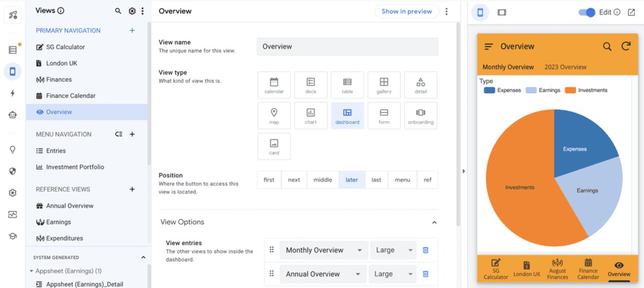The image size is (644, 288).
Task: Open the Monthly Overview entry dropdown
Action: 323,250
